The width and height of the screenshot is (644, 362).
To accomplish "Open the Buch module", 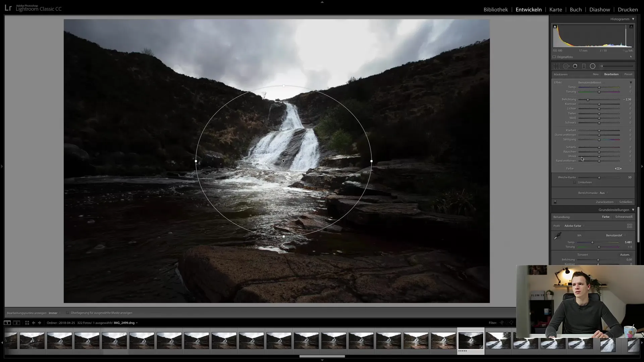I will tap(576, 9).
